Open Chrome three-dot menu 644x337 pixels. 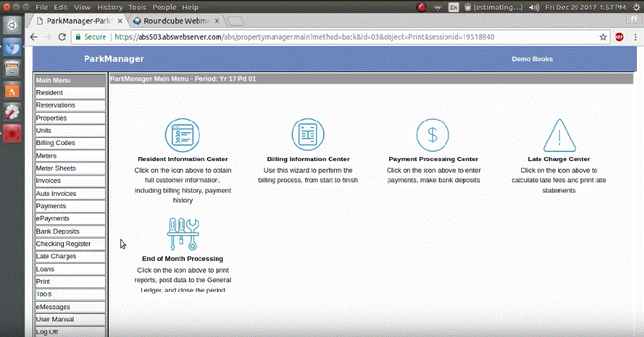coord(636,37)
